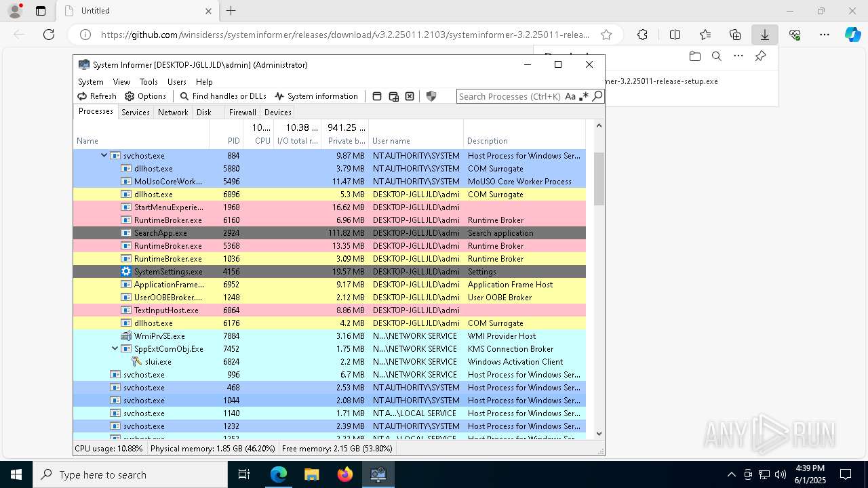Select TextInputHost.exe process row

[x=330, y=310]
